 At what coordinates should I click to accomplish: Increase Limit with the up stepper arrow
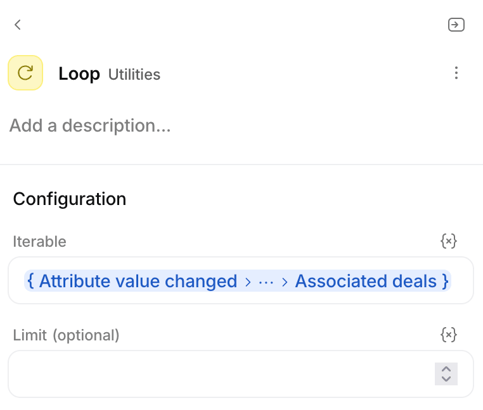pyautogui.click(x=446, y=369)
